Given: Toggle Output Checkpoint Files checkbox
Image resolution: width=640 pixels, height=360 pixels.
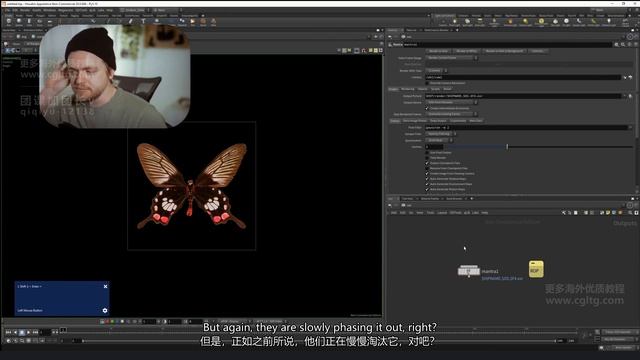Looking at the screenshot, I should (427, 163).
